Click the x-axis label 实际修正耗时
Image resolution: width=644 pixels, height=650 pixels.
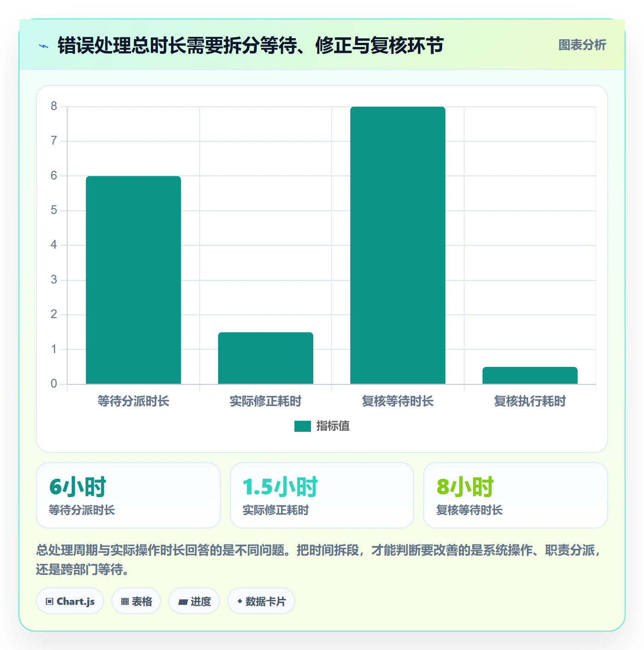(x=265, y=401)
